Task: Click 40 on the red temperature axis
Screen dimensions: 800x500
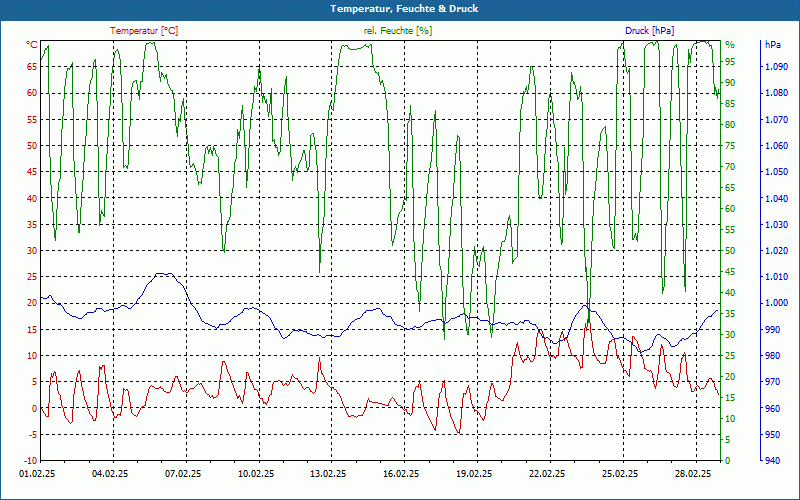Action: [33, 198]
